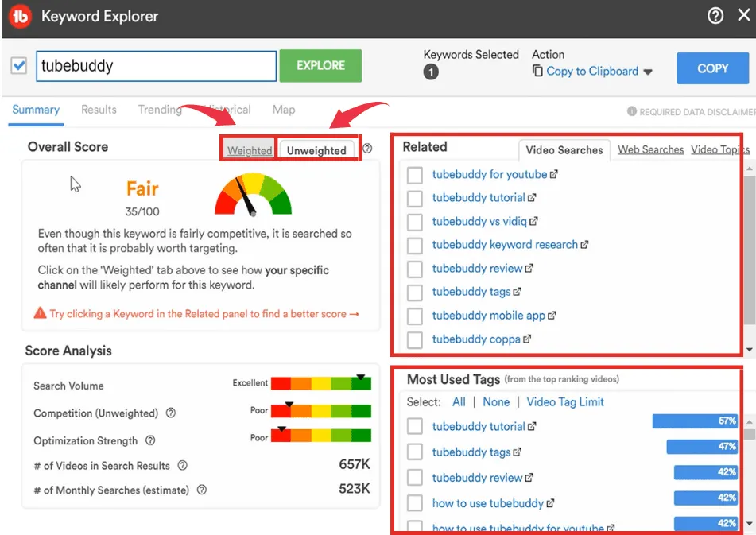Open external link icon for related tubebuddy tags
This screenshot has width=756, height=535.
pos(517,292)
